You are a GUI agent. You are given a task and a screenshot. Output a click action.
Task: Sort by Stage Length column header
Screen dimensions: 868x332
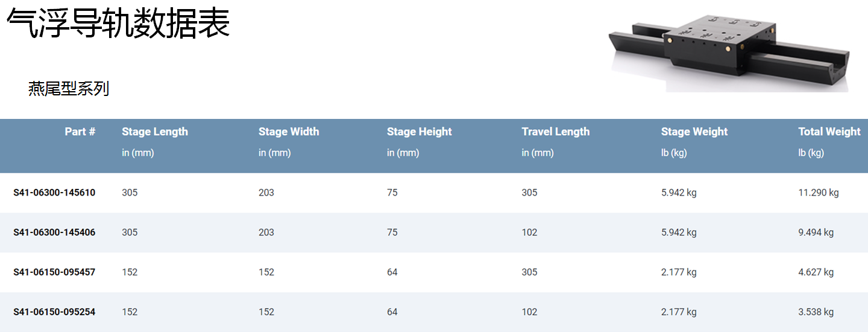coord(155,132)
